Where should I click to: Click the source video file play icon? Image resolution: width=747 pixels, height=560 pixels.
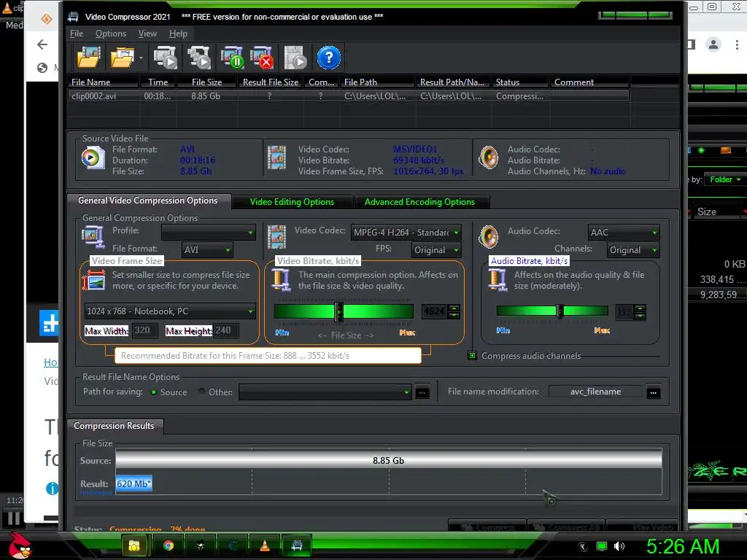point(93,157)
